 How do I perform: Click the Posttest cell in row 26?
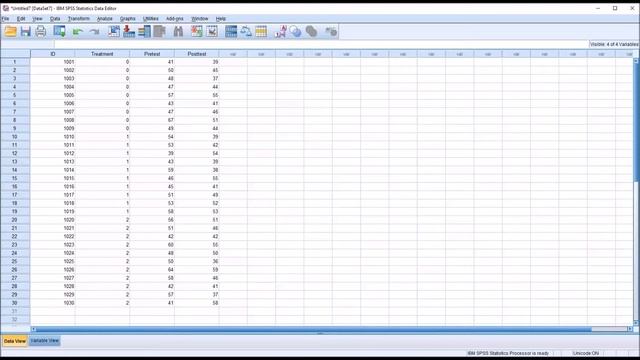coord(196,270)
